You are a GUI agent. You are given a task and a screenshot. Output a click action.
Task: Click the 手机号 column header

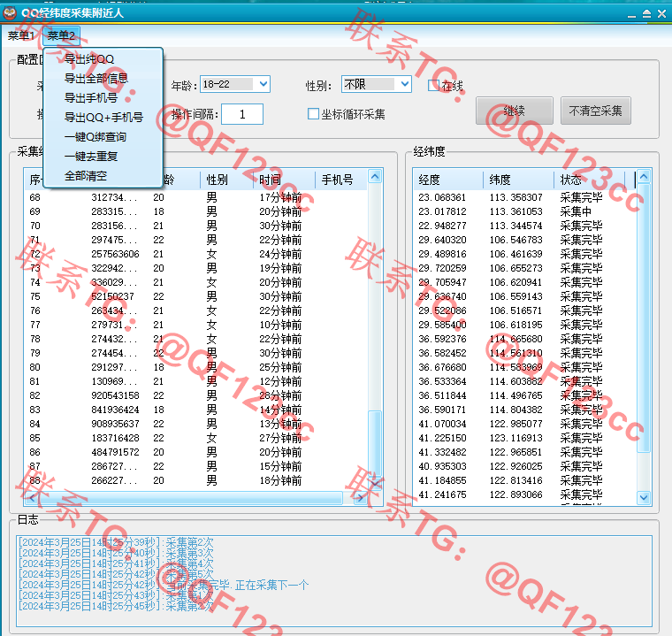(341, 180)
